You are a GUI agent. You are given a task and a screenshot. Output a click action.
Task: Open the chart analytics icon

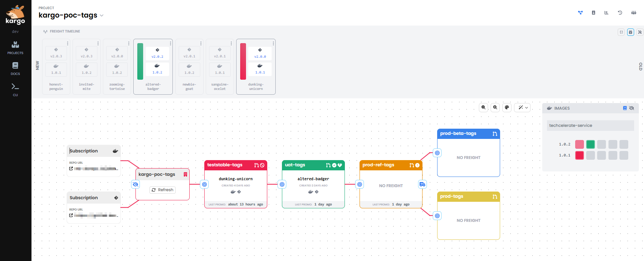(606, 13)
